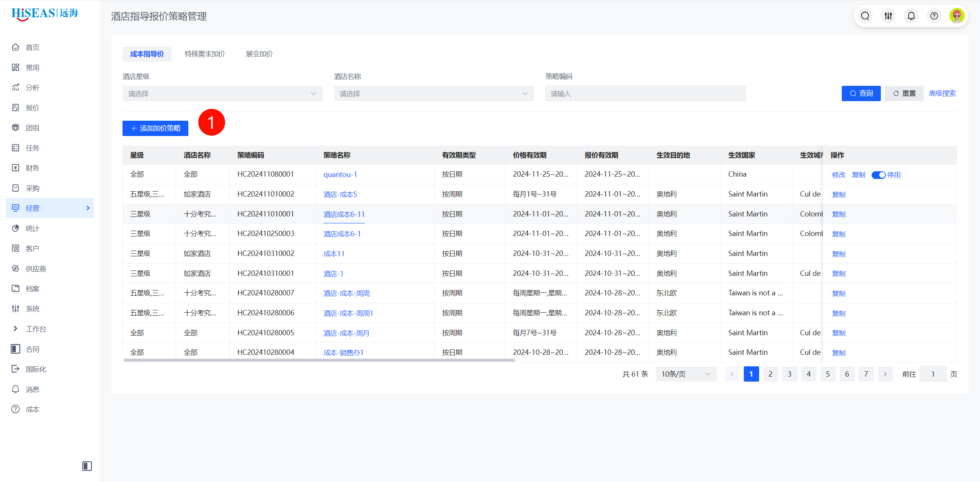This screenshot has height=482, width=980.
Task: Open 采购 icon in sidebar
Action: point(15,188)
